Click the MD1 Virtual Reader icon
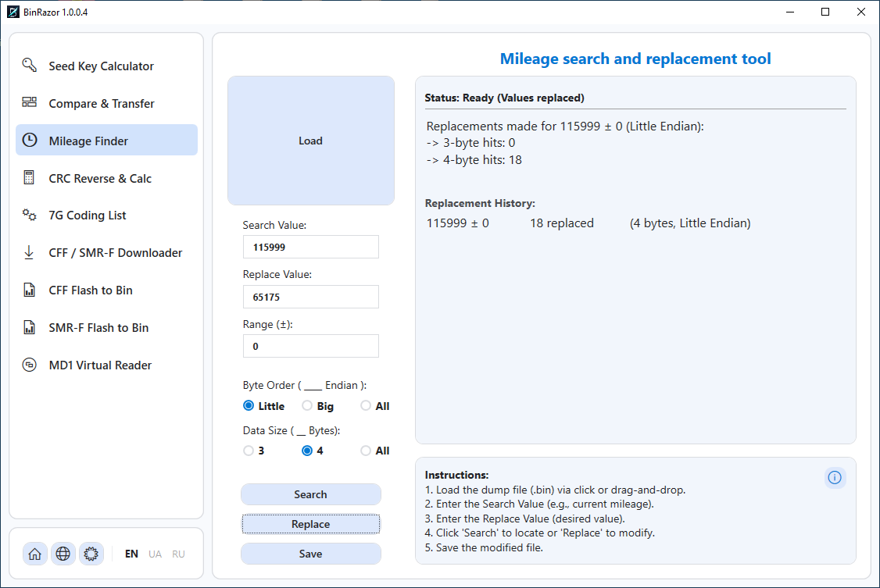The image size is (880, 588). pyautogui.click(x=29, y=365)
